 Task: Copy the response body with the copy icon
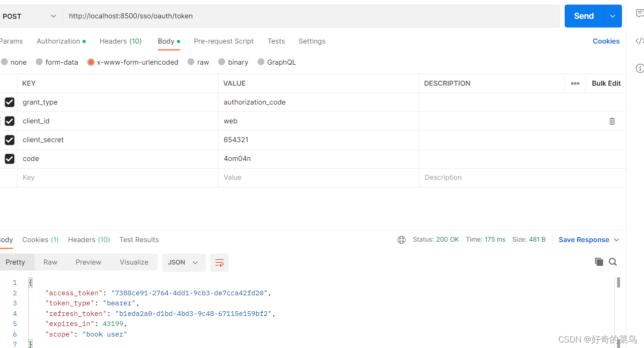[x=599, y=262]
